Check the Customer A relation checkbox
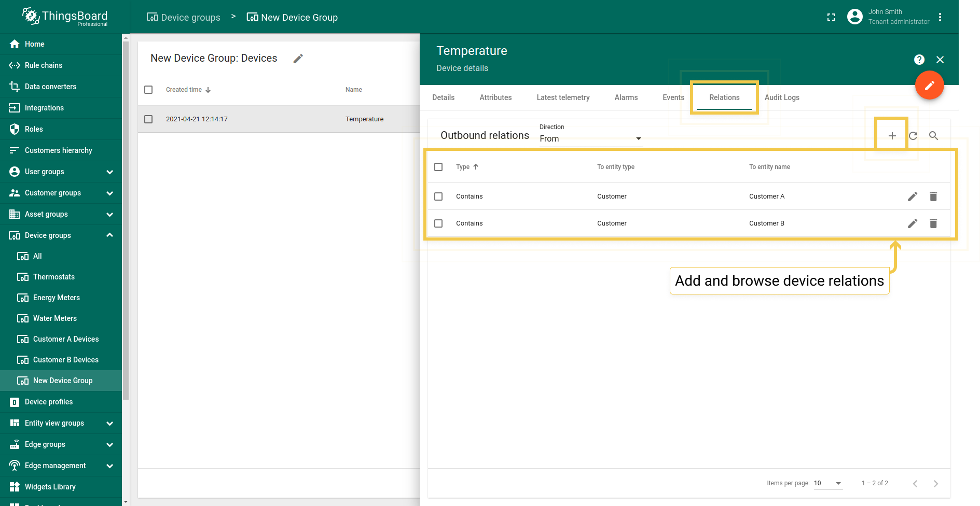This screenshot has height=506, width=980. 438,196
